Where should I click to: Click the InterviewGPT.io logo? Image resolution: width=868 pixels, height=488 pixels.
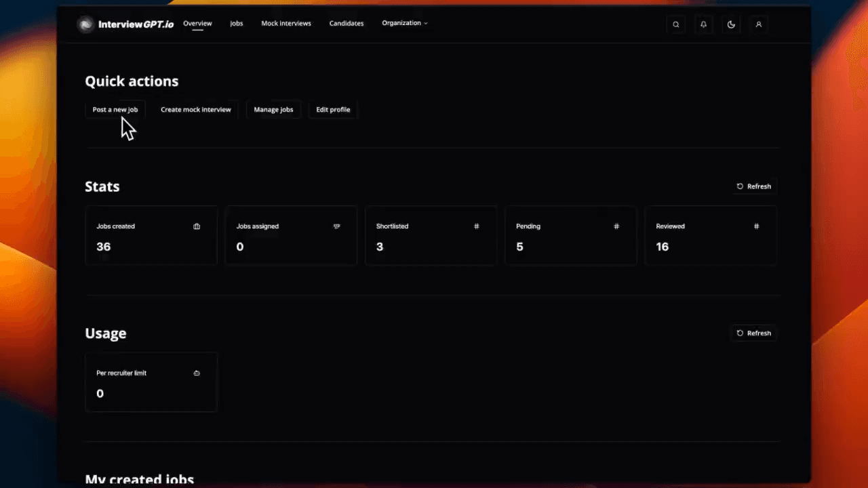[x=125, y=24]
